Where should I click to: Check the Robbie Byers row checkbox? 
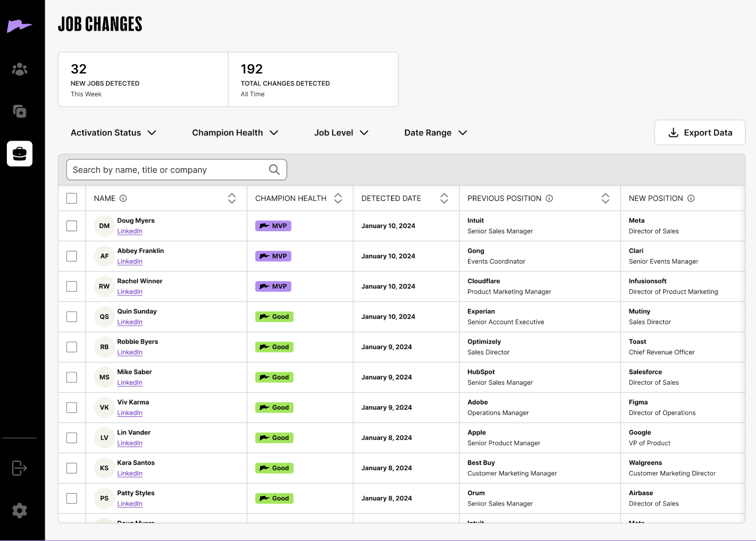72,347
